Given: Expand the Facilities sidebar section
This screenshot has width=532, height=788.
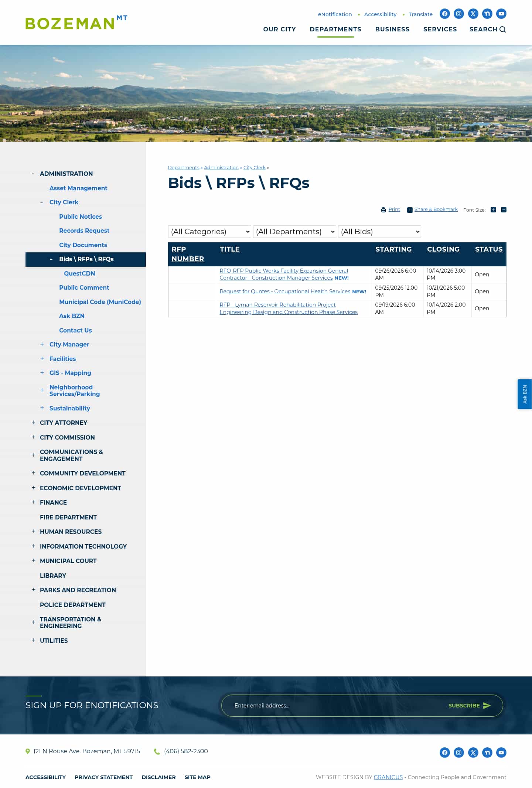Looking at the screenshot, I should (x=42, y=359).
